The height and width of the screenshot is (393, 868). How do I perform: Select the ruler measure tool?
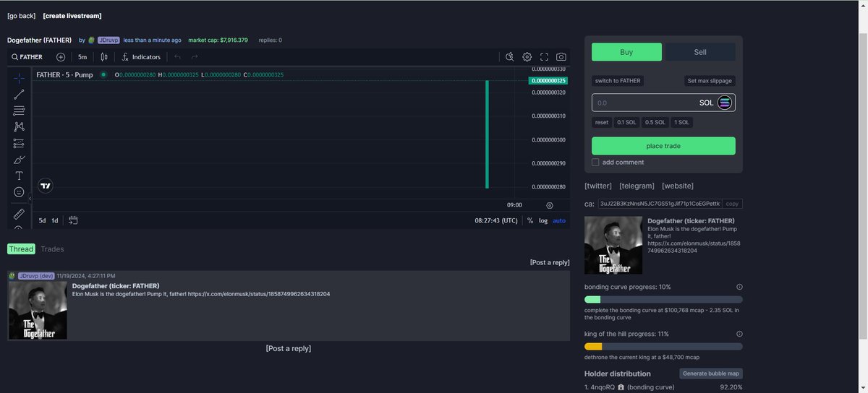point(19,214)
